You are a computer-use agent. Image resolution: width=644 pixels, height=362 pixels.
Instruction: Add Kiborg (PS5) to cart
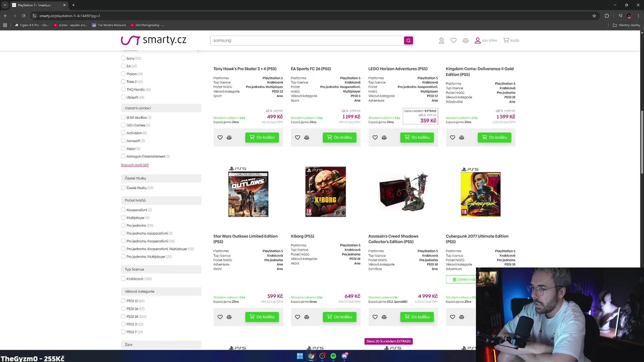click(340, 317)
